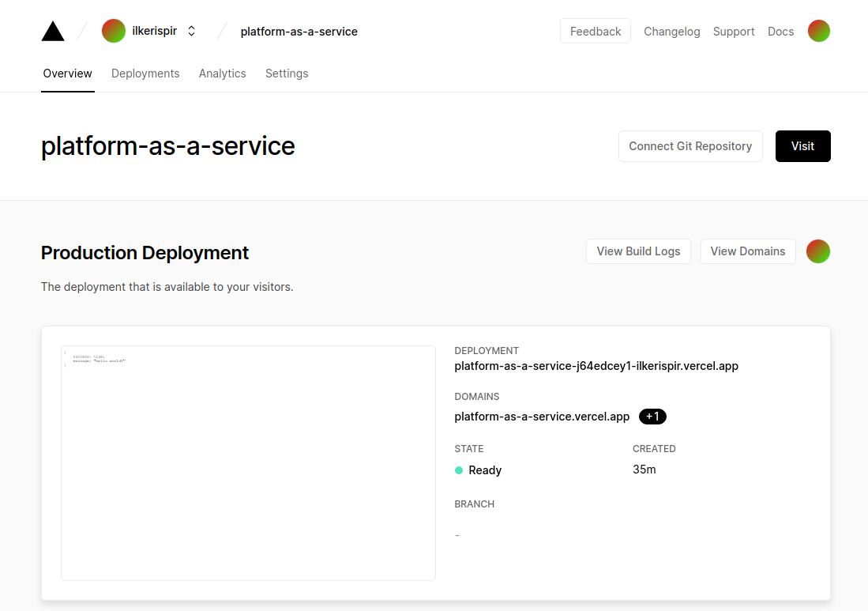868x611 pixels.
Task: Open the platform-as-a-service-j64edcey1-ilkerispir.vercel.app deployment URL
Action: click(596, 366)
